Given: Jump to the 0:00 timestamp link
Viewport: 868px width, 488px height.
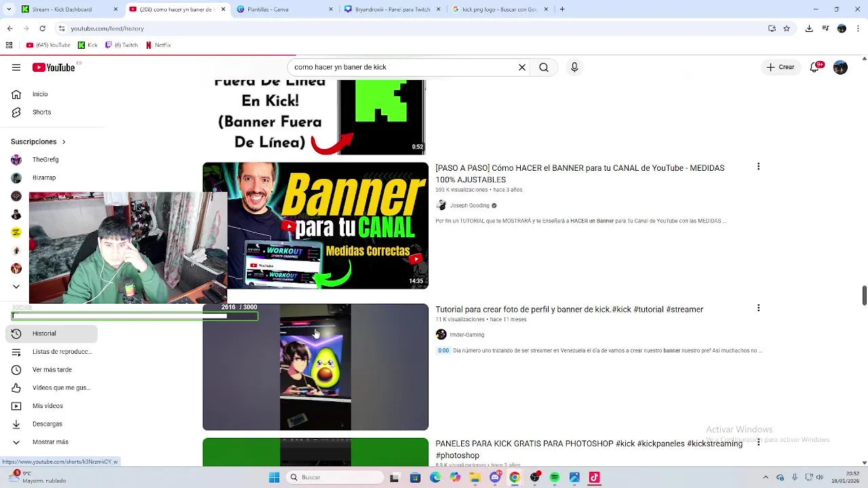Looking at the screenshot, I should [443, 350].
